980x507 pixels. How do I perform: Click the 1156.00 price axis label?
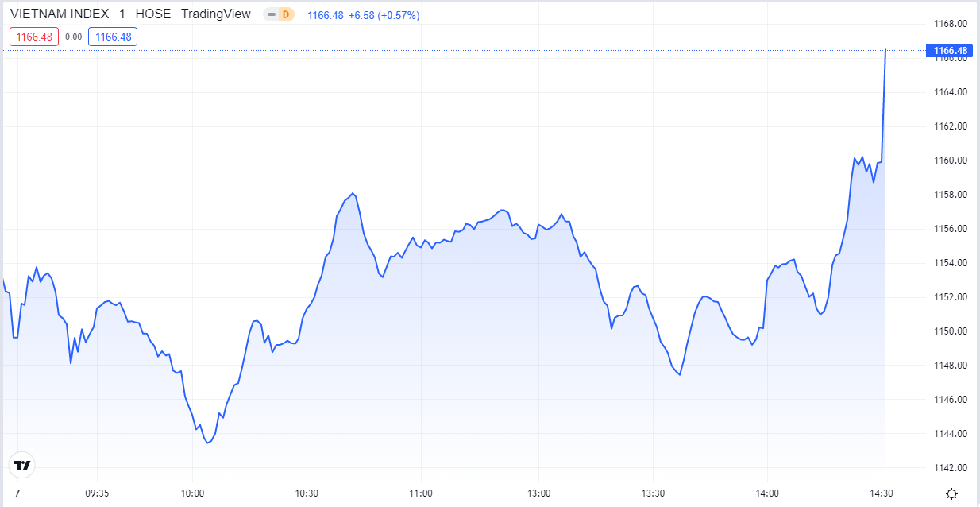(951, 229)
